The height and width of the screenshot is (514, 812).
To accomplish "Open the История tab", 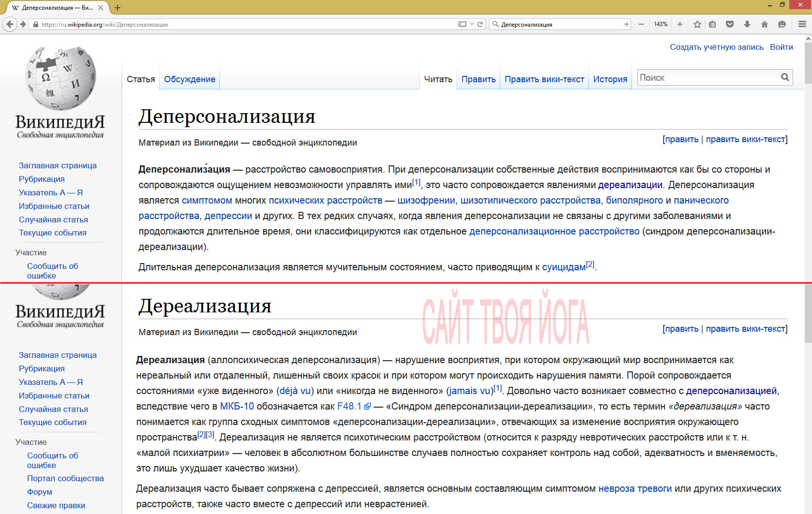I will (x=610, y=79).
